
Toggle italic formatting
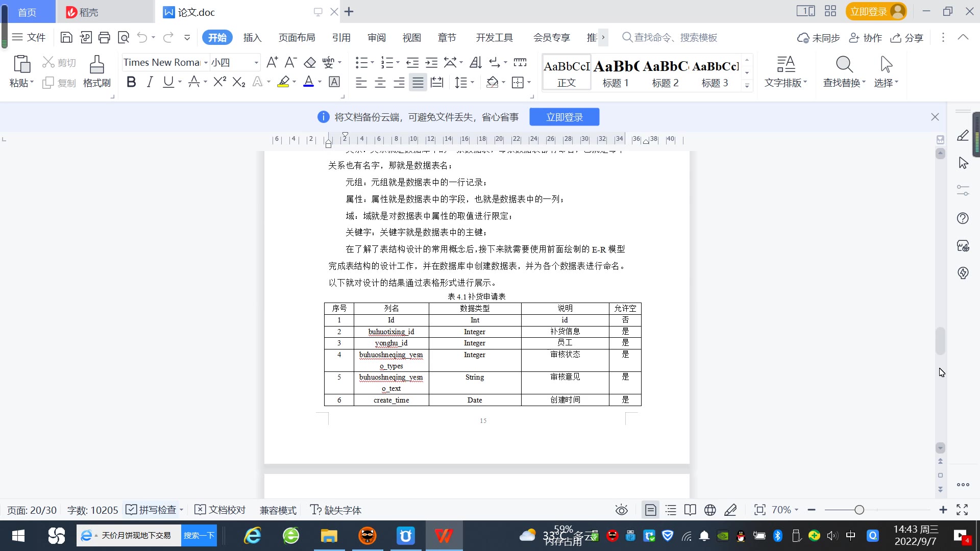click(150, 82)
